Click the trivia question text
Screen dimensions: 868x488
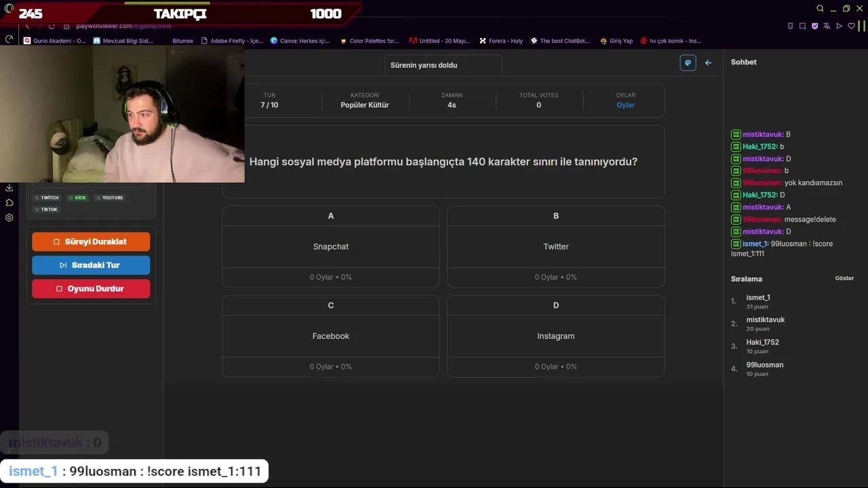tap(443, 162)
